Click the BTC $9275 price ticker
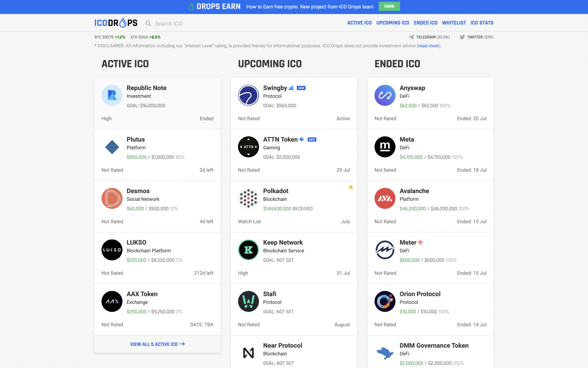 110,37
